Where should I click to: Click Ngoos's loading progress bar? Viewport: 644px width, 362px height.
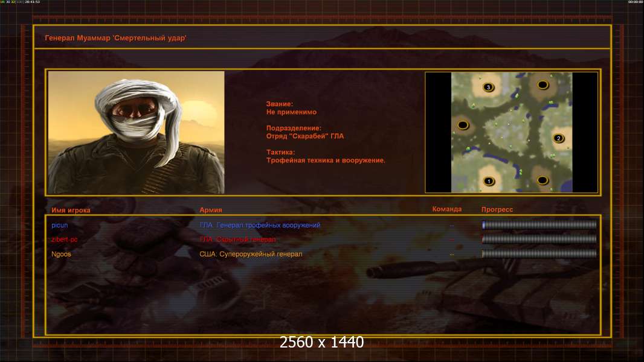click(x=539, y=254)
